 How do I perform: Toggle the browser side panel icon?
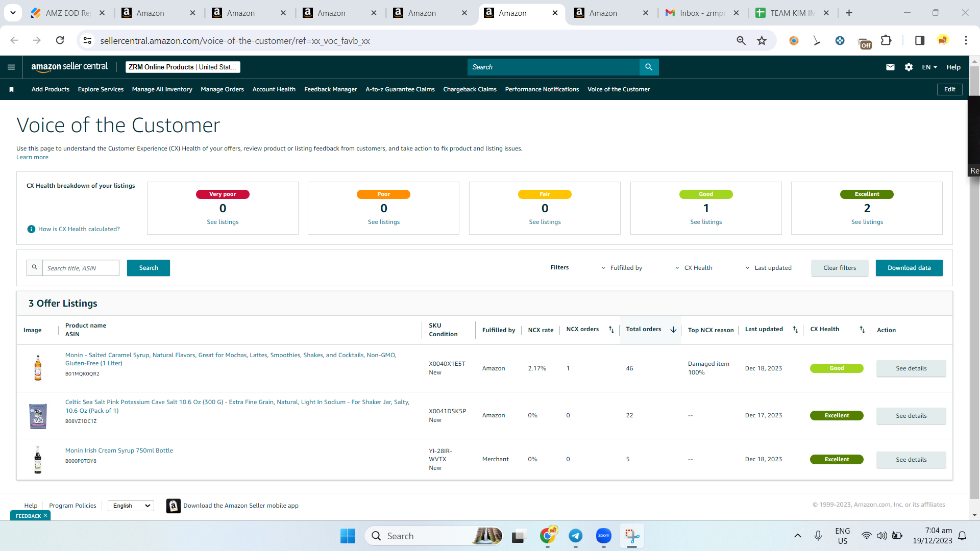pos(919,40)
